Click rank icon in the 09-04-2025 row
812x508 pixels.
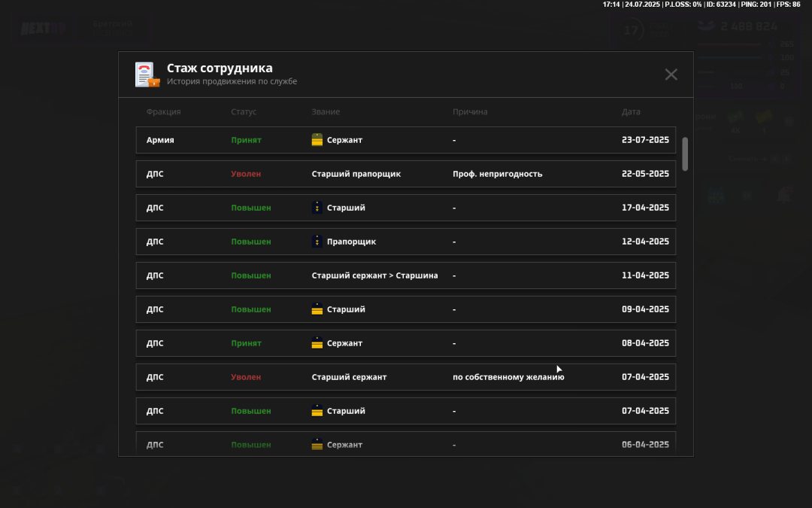click(317, 309)
